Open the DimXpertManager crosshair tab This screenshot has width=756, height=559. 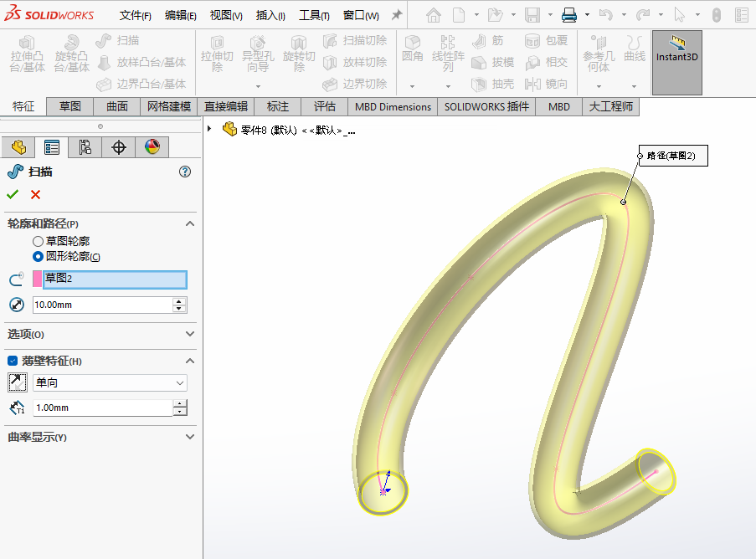point(119,147)
